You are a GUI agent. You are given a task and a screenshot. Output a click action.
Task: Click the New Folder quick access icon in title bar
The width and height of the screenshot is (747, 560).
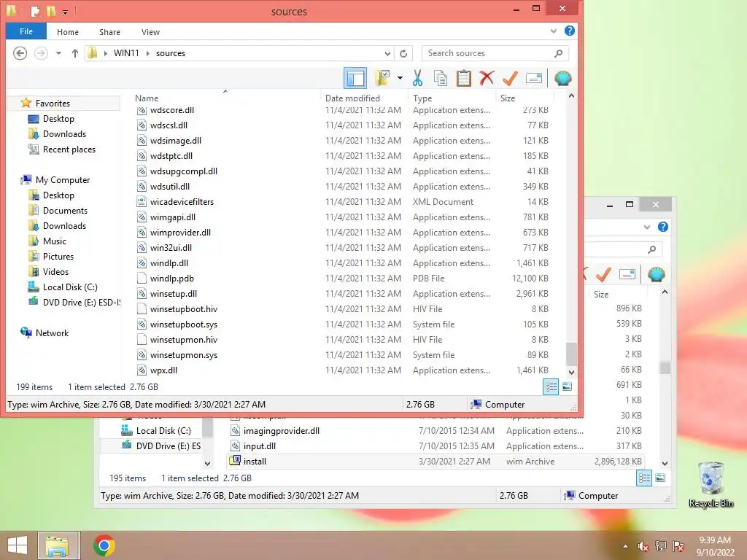[50, 10]
